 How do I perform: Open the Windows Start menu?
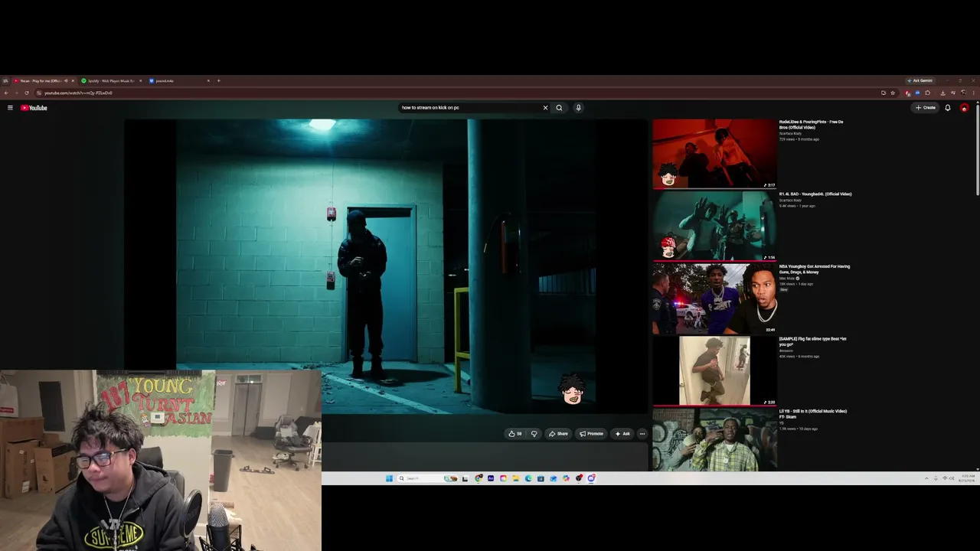pos(389,478)
